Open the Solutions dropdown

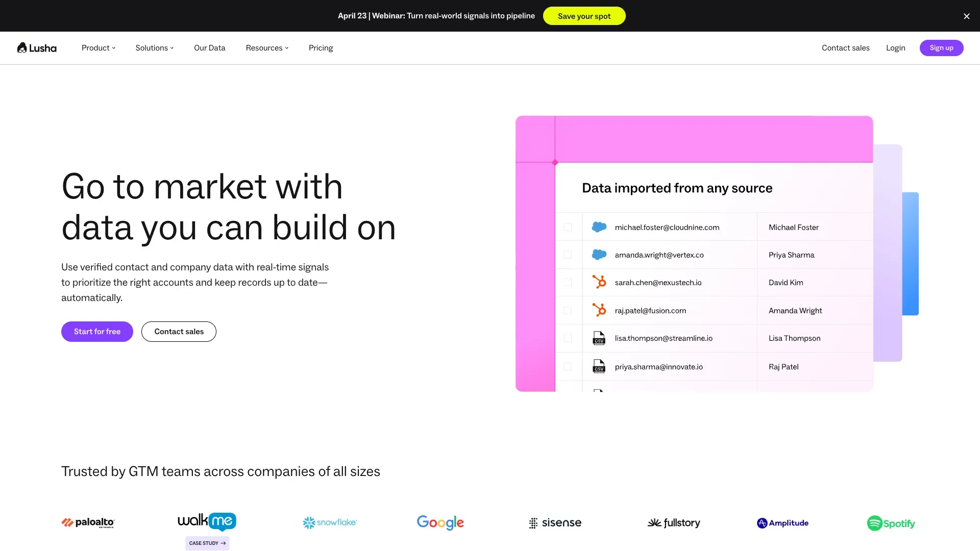[x=155, y=48]
